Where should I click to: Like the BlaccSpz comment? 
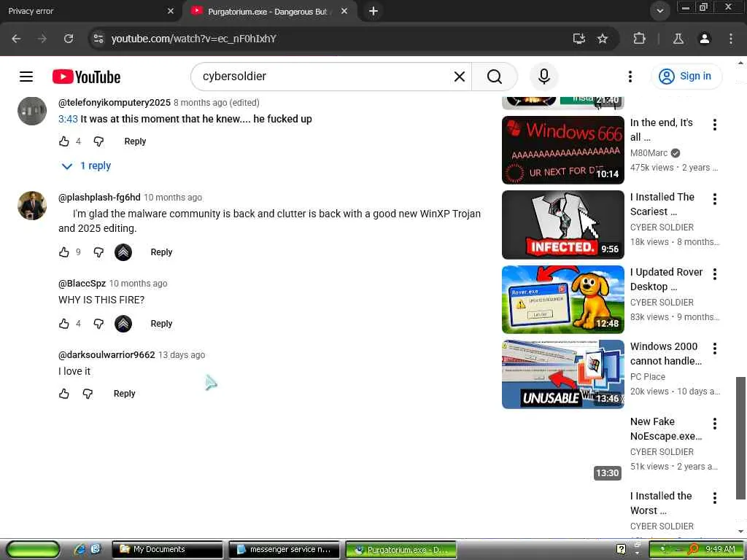[64, 324]
